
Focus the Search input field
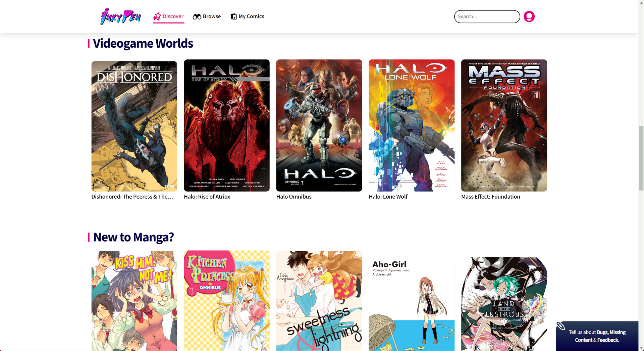(487, 16)
